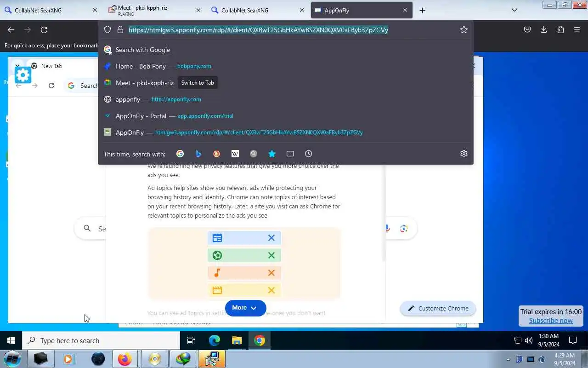The height and width of the screenshot is (368, 588).
Task: Launch Firefox from local taskbar
Action: click(x=124, y=359)
